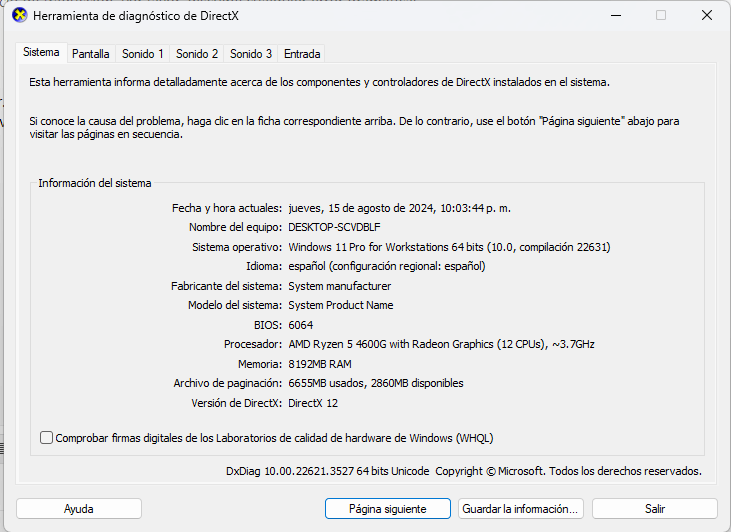Viewport: 731px width, 532px height.
Task: Click the Fabricante del sistema label
Action: click(x=227, y=286)
